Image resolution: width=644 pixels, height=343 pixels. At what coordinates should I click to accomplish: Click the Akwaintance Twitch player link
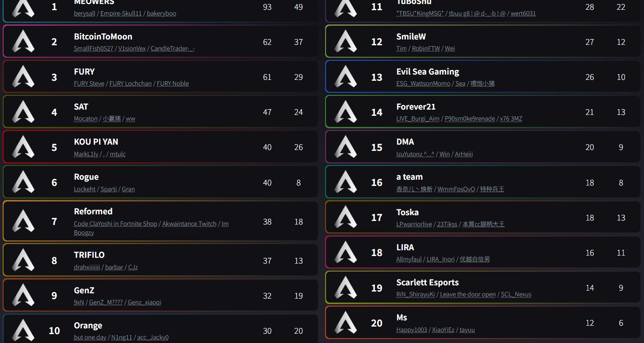(x=189, y=224)
